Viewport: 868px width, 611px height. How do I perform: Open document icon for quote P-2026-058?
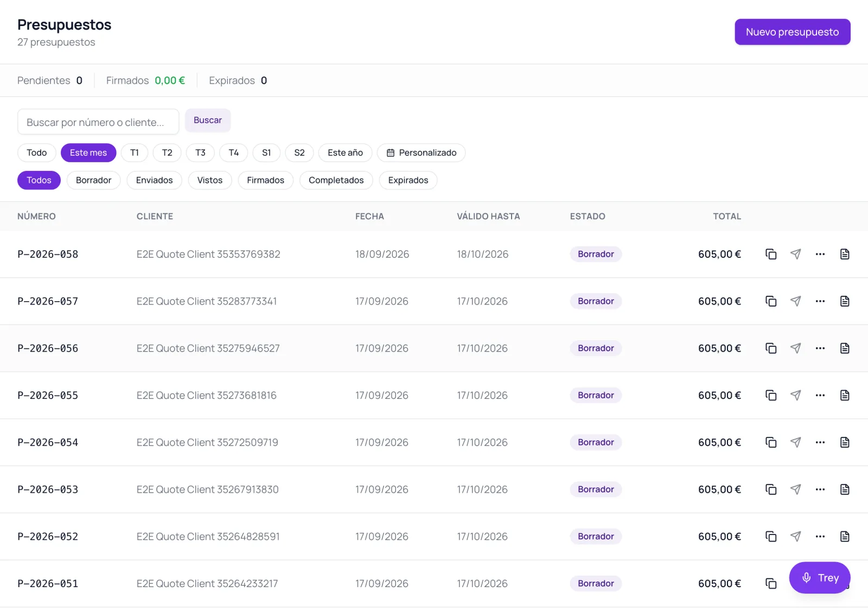click(x=845, y=254)
